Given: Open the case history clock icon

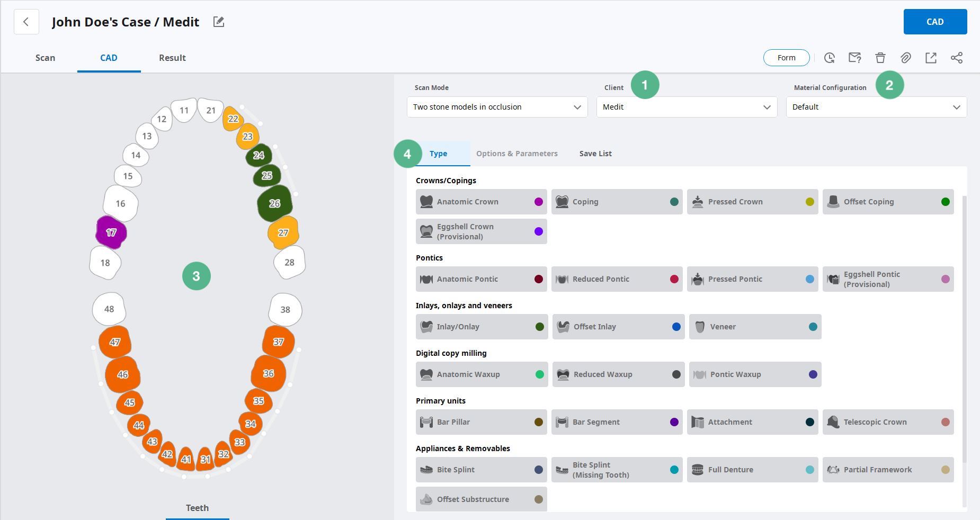Looking at the screenshot, I should [830, 58].
